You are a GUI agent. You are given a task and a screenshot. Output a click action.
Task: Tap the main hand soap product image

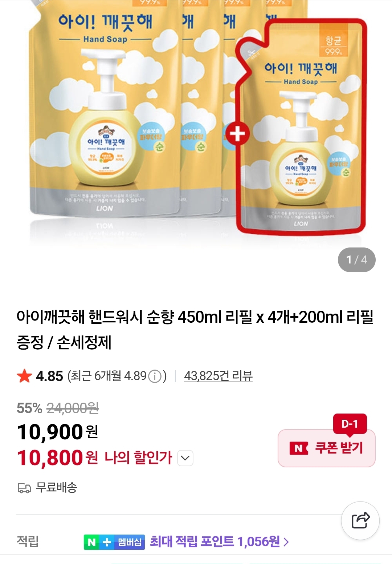click(x=196, y=124)
